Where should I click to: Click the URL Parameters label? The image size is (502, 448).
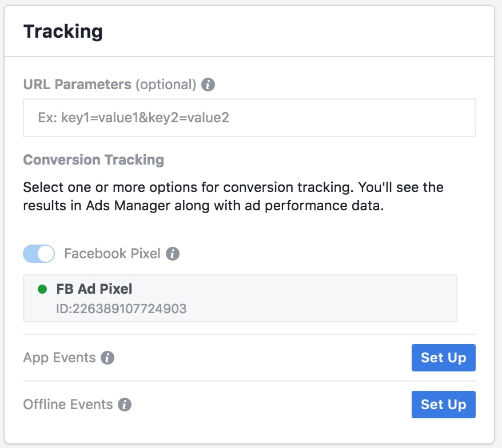[x=77, y=85]
